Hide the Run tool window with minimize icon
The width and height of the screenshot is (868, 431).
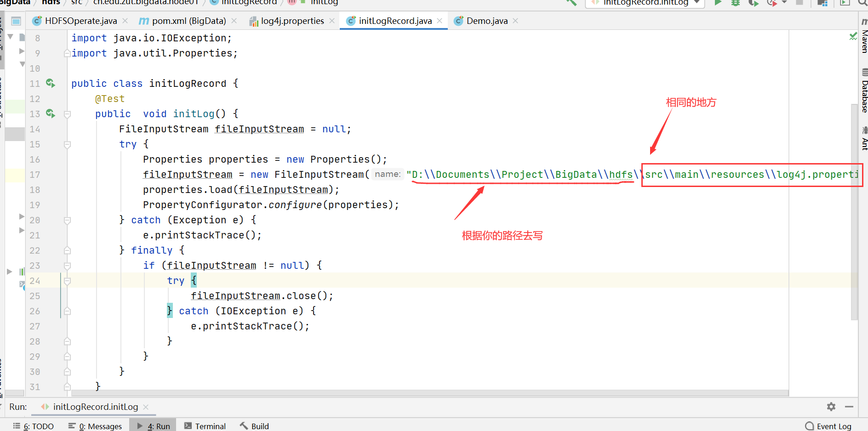(x=850, y=407)
